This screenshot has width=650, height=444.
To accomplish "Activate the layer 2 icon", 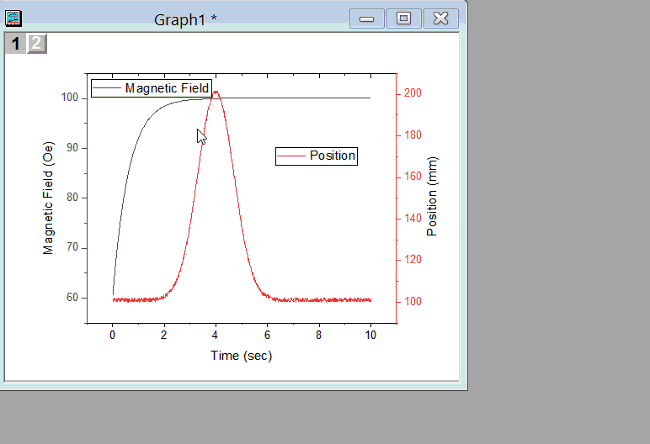I will (x=36, y=43).
